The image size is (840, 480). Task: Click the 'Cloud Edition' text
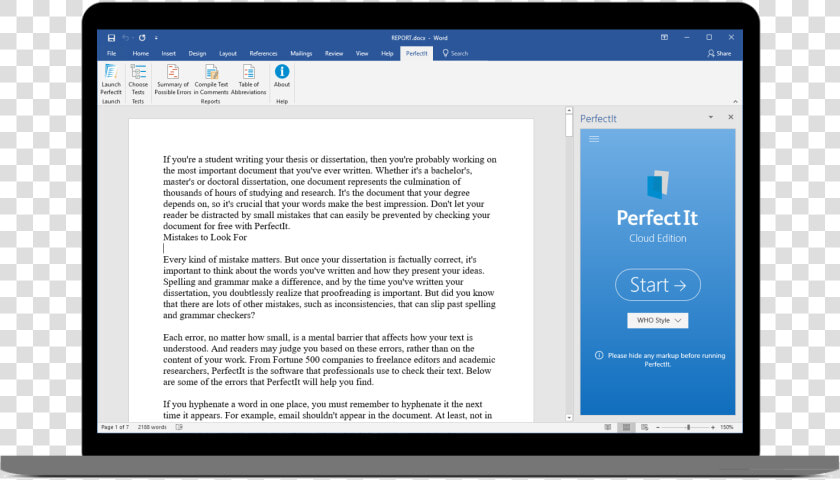658,238
